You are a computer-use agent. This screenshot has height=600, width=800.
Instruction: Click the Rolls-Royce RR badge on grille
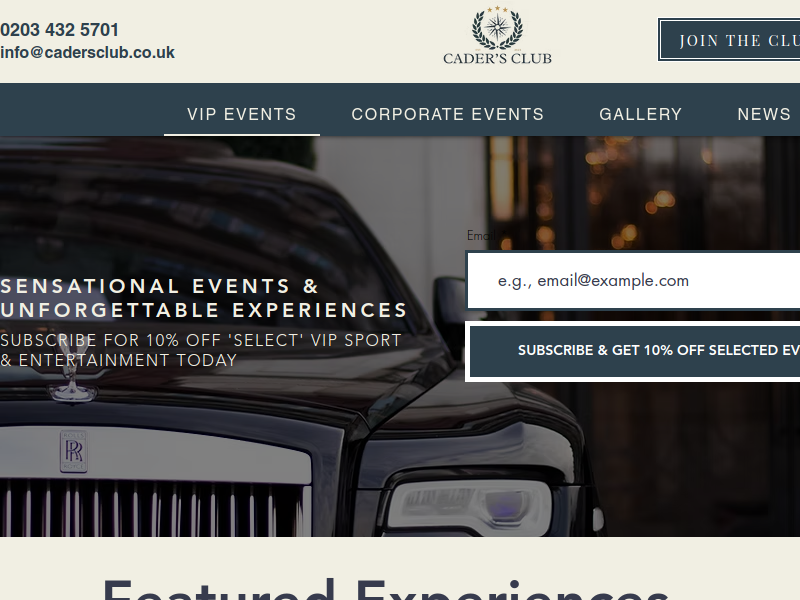(x=73, y=452)
